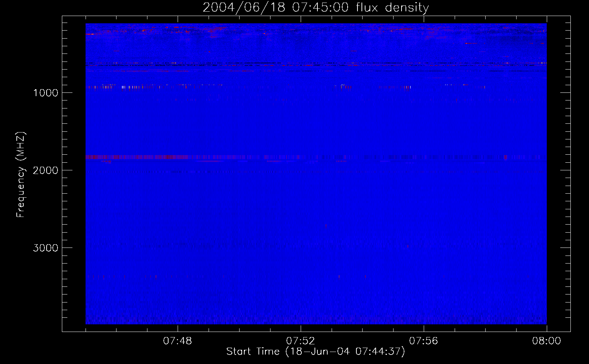Click the 'Frequency (MHZ)' axis label
Screen dimensions: 589x364
[21, 174]
